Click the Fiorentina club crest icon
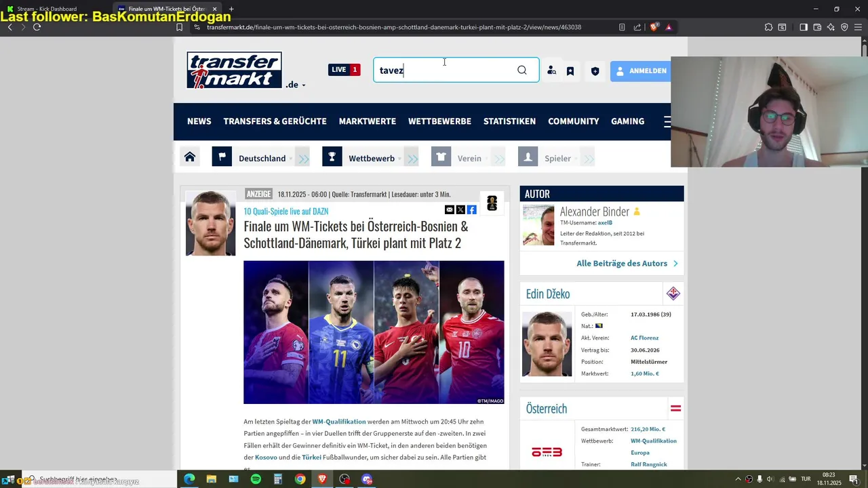This screenshot has height=488, width=868. (x=673, y=293)
